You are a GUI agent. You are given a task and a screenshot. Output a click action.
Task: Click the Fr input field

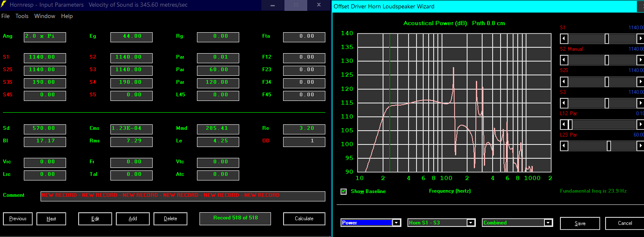point(131,162)
